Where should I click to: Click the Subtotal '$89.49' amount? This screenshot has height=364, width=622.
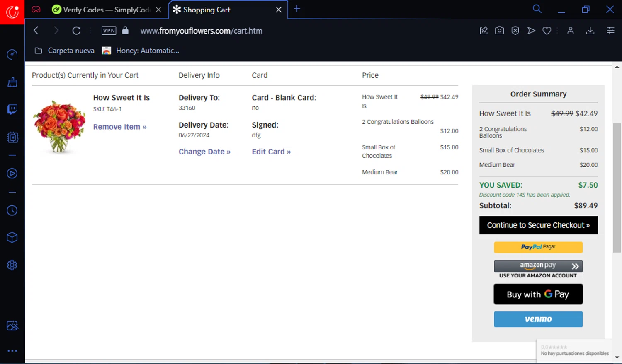[586, 206]
